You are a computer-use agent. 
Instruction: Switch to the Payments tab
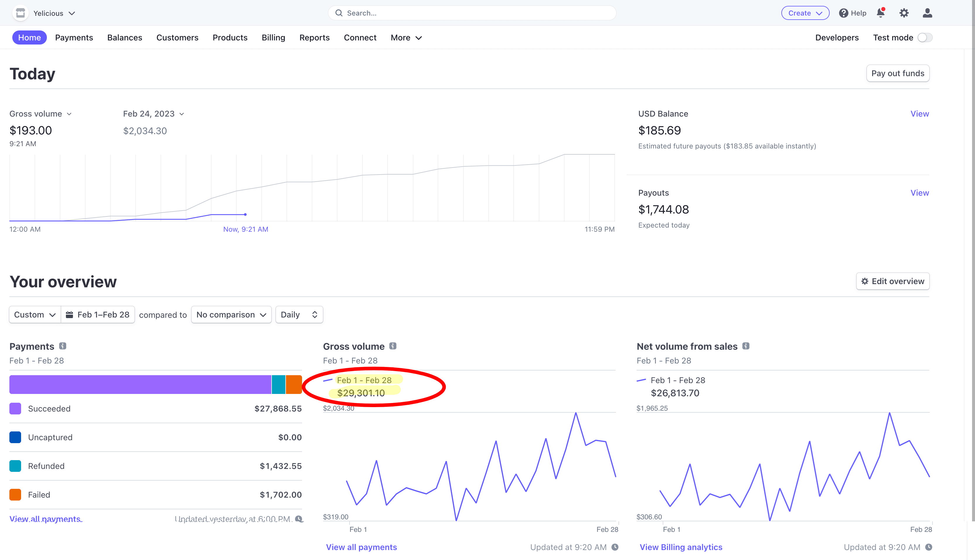click(x=74, y=38)
